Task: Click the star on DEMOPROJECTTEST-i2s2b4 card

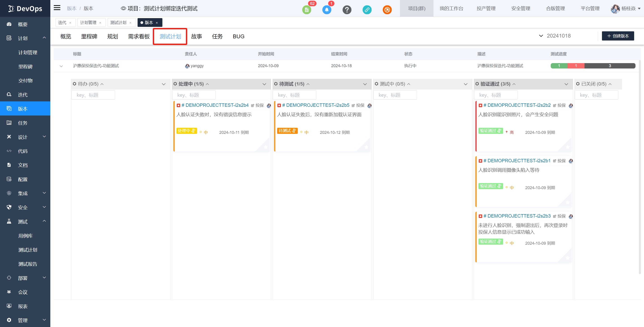Action: 266,147
